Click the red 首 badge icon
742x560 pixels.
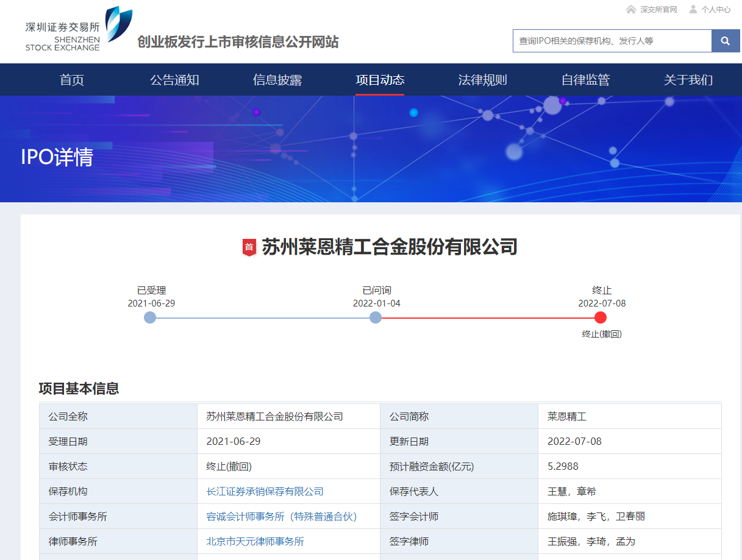coord(249,247)
